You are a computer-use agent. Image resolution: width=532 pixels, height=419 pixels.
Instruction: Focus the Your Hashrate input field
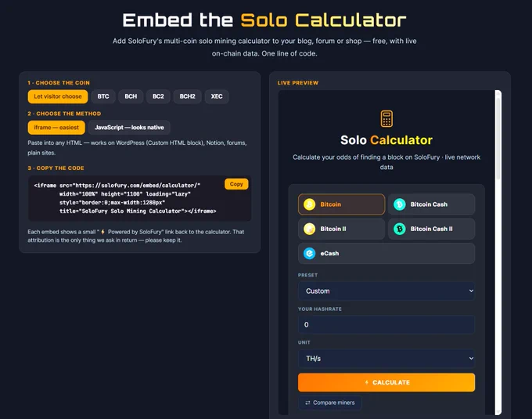coord(386,324)
